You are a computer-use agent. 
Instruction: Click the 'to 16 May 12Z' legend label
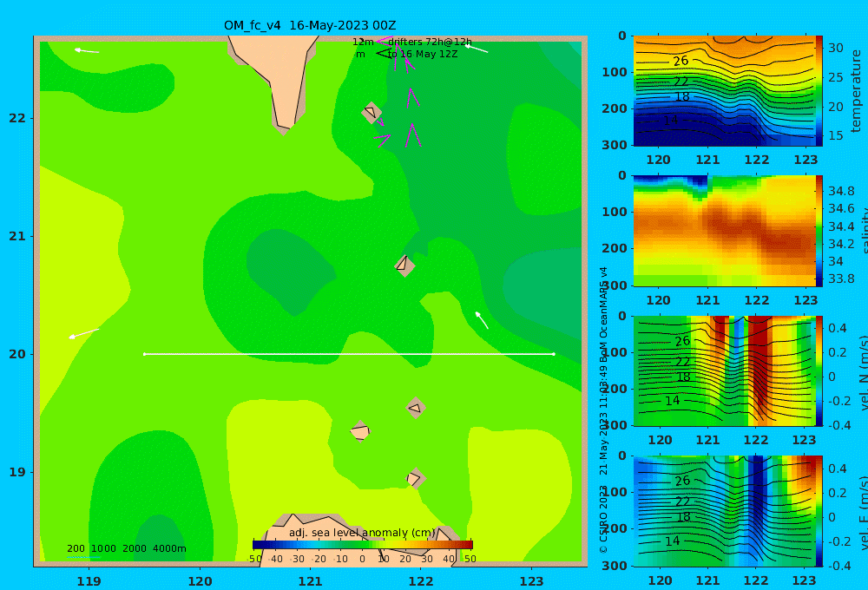click(423, 55)
